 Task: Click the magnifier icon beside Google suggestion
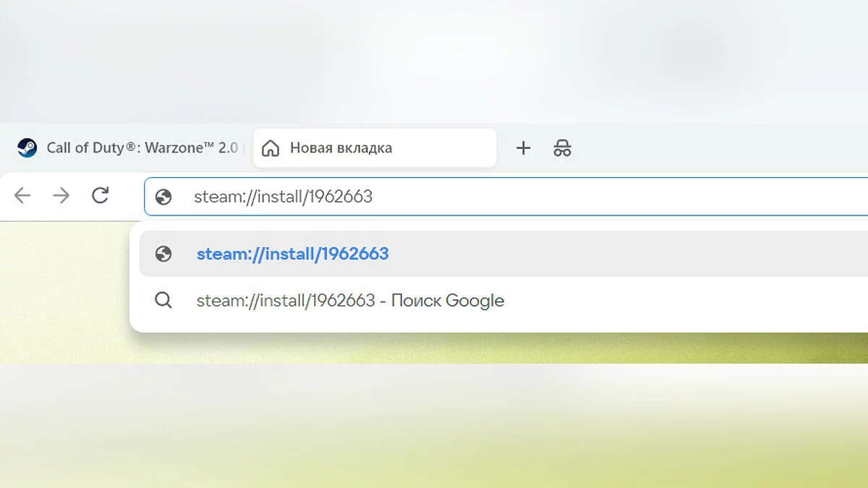point(163,301)
